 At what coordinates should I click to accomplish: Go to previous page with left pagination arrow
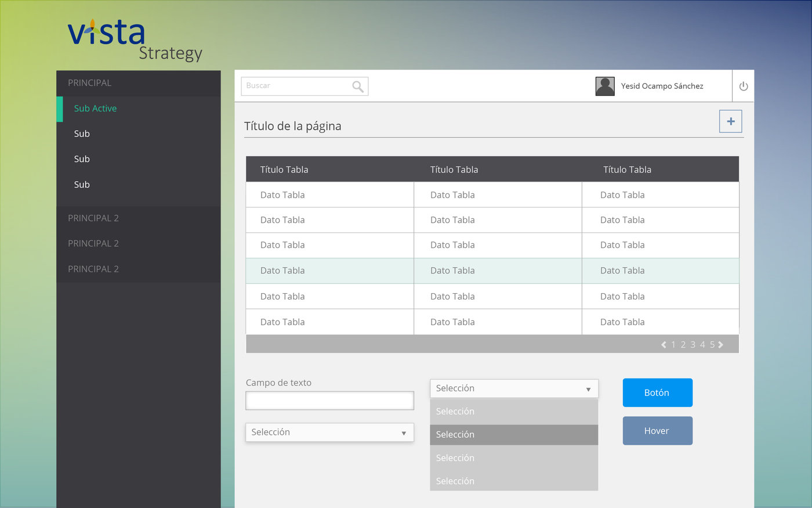664,344
